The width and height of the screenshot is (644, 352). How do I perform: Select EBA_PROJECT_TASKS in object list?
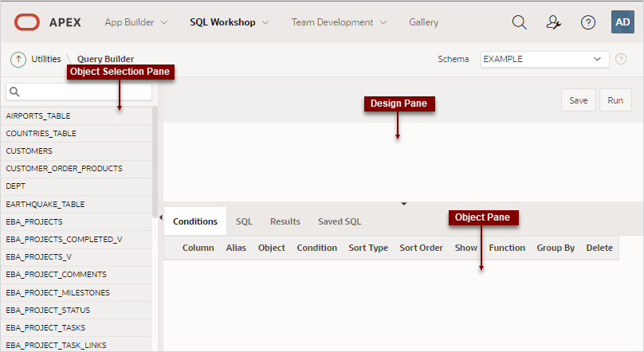77,328
